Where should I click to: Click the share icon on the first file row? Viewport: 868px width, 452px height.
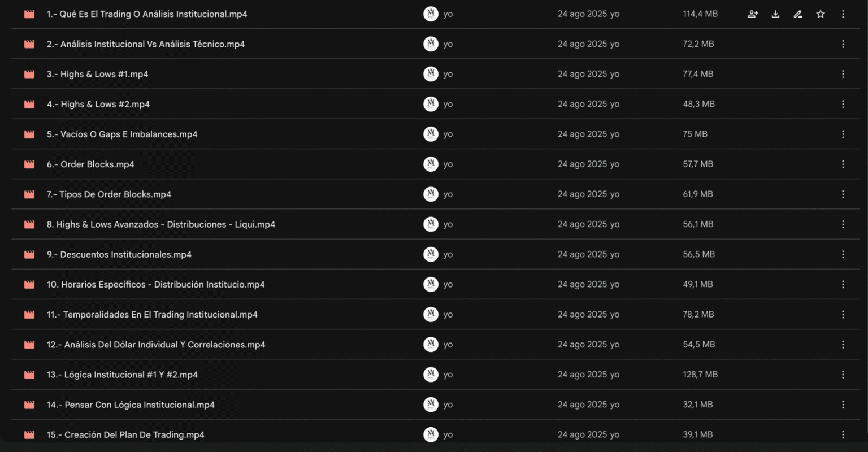[753, 14]
